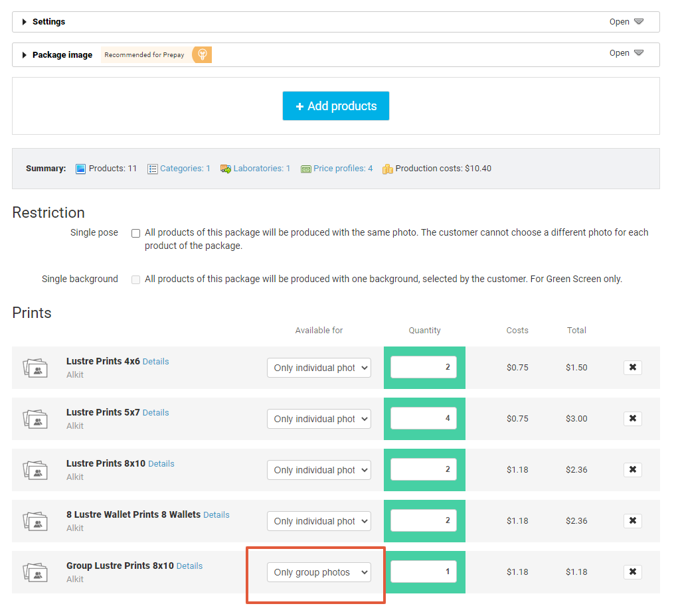Delete the Lustre Prints 5x7 row
Viewport: 676px width, 616px height.
click(632, 419)
